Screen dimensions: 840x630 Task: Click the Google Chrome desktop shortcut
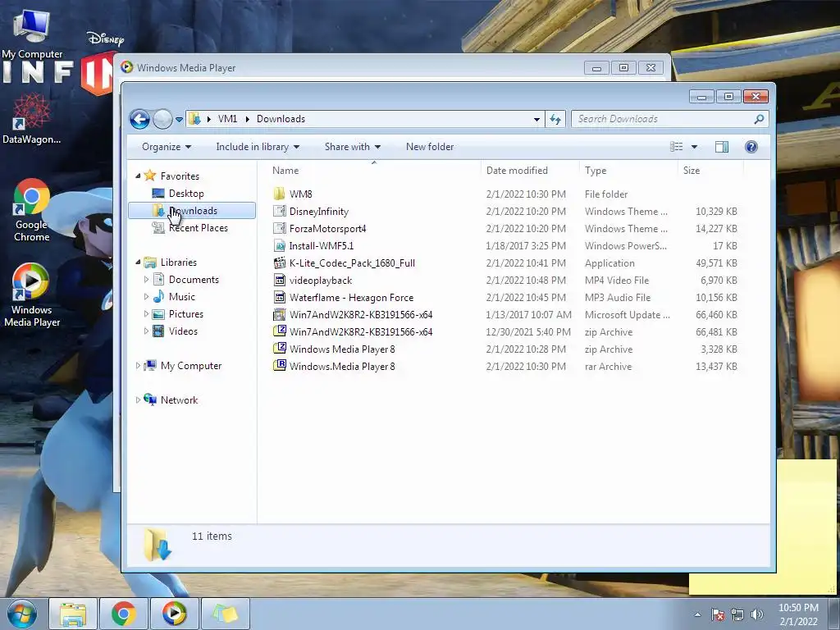[x=32, y=210]
